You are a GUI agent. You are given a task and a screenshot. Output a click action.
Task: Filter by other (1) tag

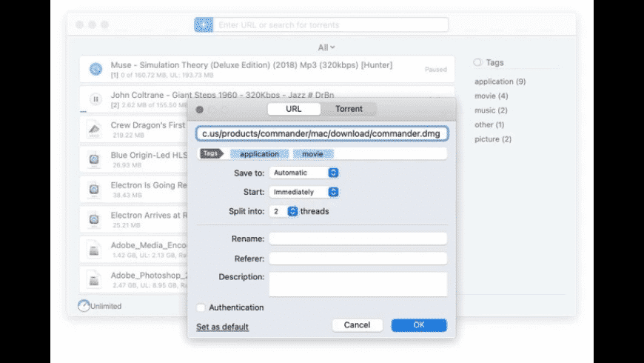489,124
